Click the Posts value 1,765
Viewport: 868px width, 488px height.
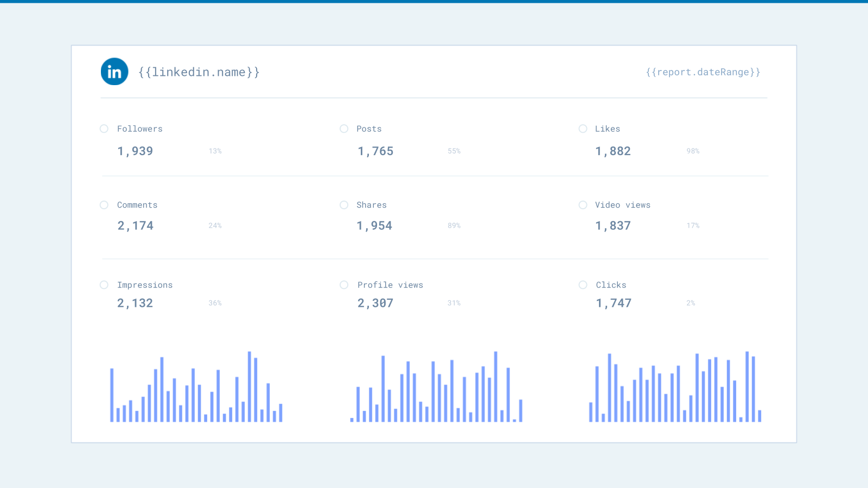[x=375, y=151]
